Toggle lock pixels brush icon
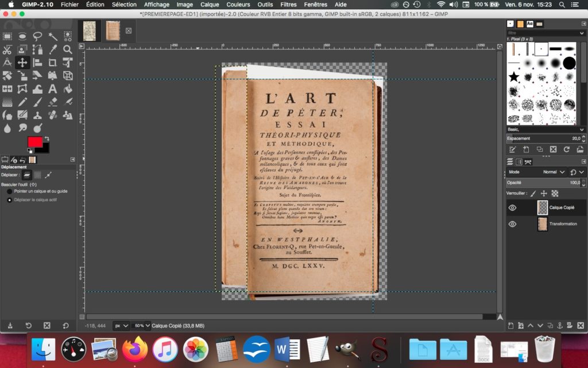The width and height of the screenshot is (588, 368). (533, 193)
